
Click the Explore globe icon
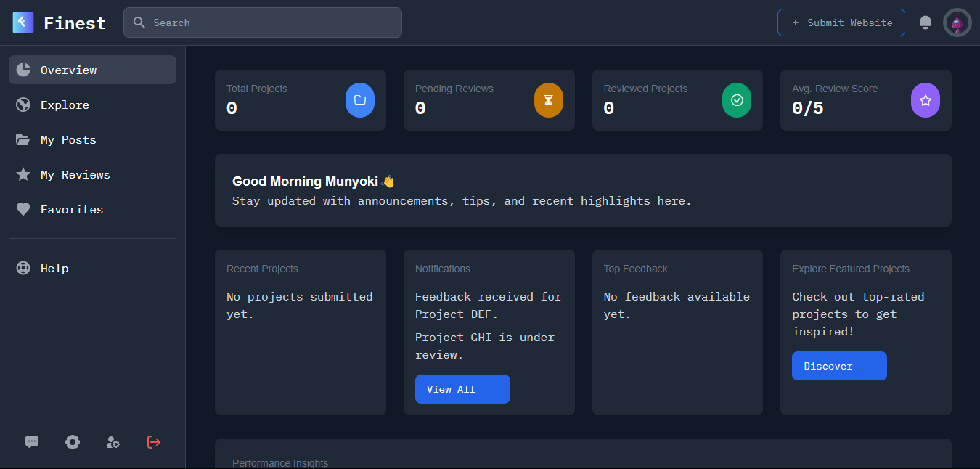[x=23, y=105]
